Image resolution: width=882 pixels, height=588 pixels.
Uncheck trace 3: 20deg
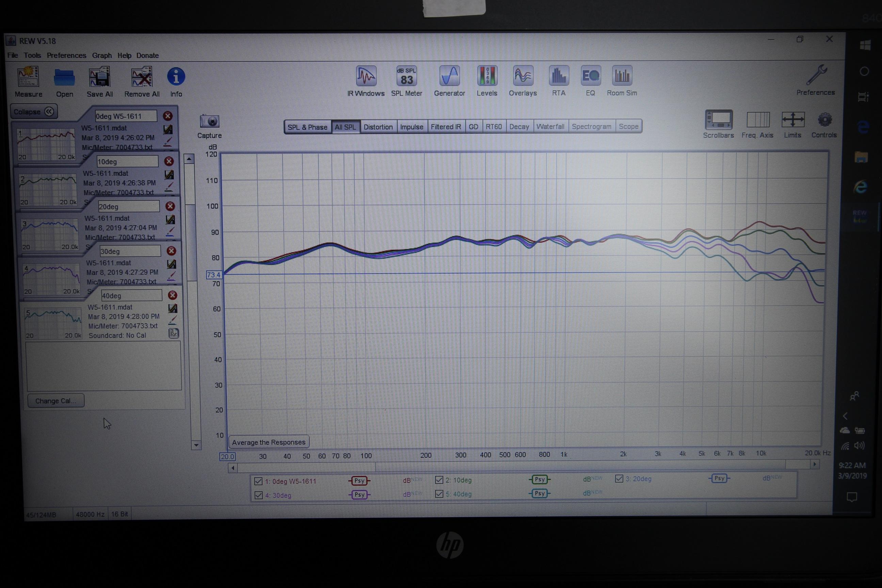(619, 478)
